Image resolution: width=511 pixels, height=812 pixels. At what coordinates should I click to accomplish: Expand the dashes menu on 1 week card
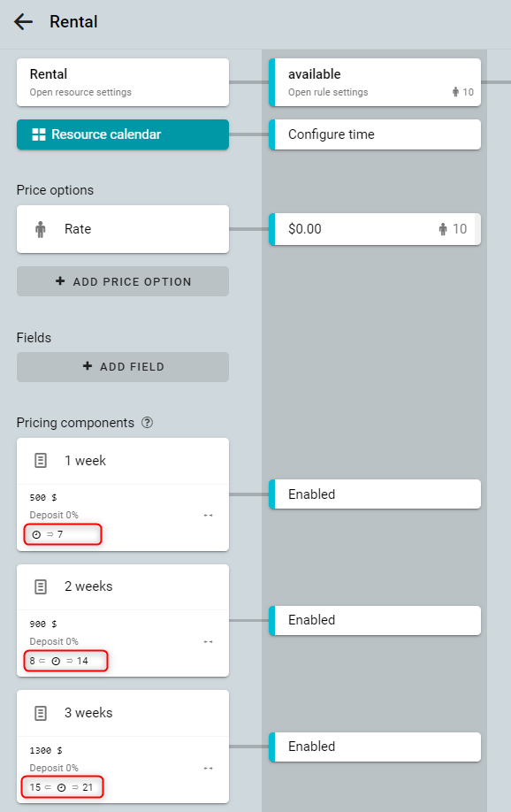pyautogui.click(x=208, y=516)
